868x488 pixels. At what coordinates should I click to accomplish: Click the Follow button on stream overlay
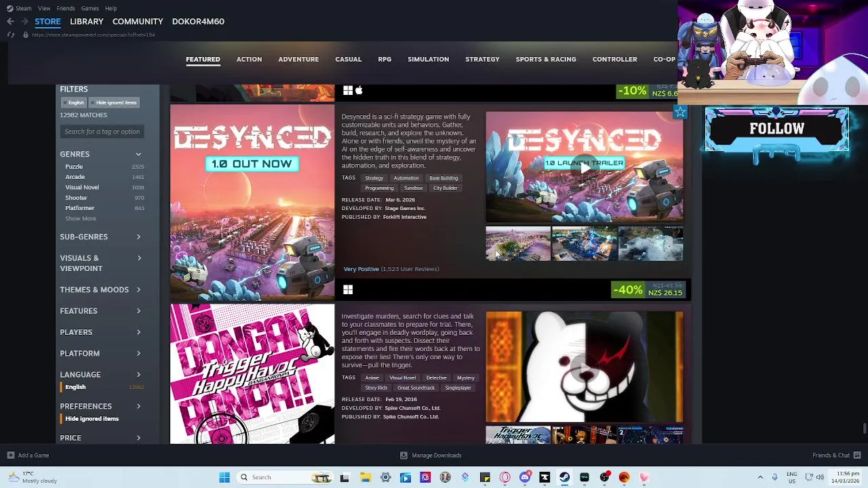click(777, 129)
